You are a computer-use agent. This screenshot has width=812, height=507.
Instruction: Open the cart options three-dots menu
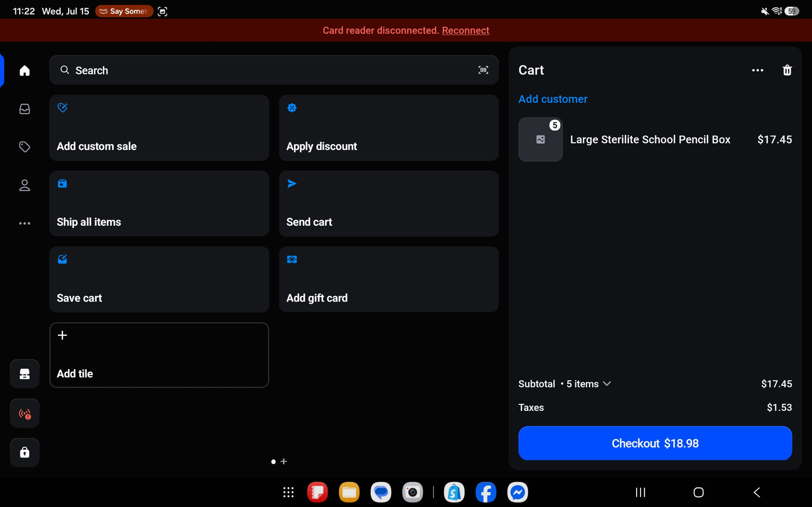[757, 70]
